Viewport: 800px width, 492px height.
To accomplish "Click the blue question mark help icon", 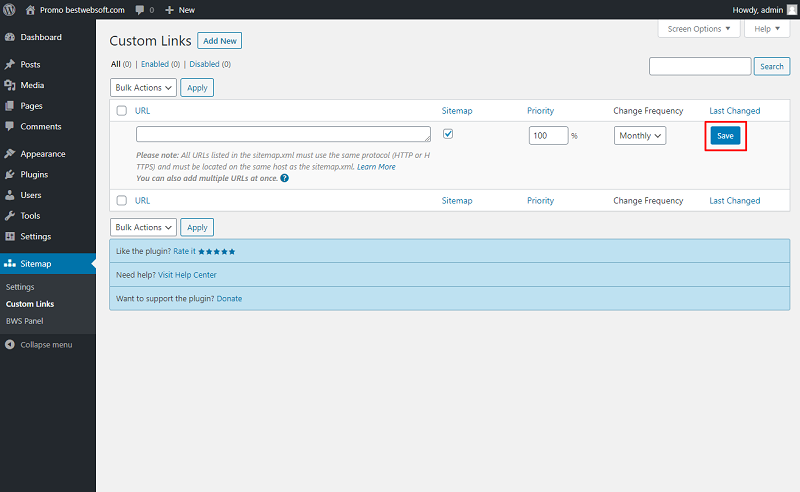I will click(285, 178).
